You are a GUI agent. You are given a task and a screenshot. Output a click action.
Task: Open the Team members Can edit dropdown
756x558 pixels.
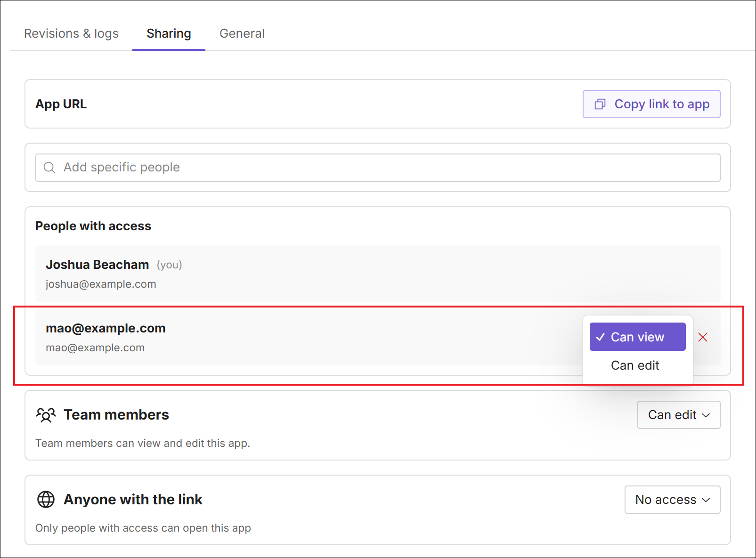[x=678, y=415]
